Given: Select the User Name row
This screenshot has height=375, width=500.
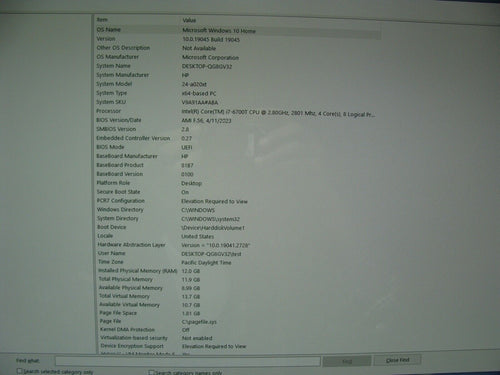Looking at the screenshot, I should (237, 254).
